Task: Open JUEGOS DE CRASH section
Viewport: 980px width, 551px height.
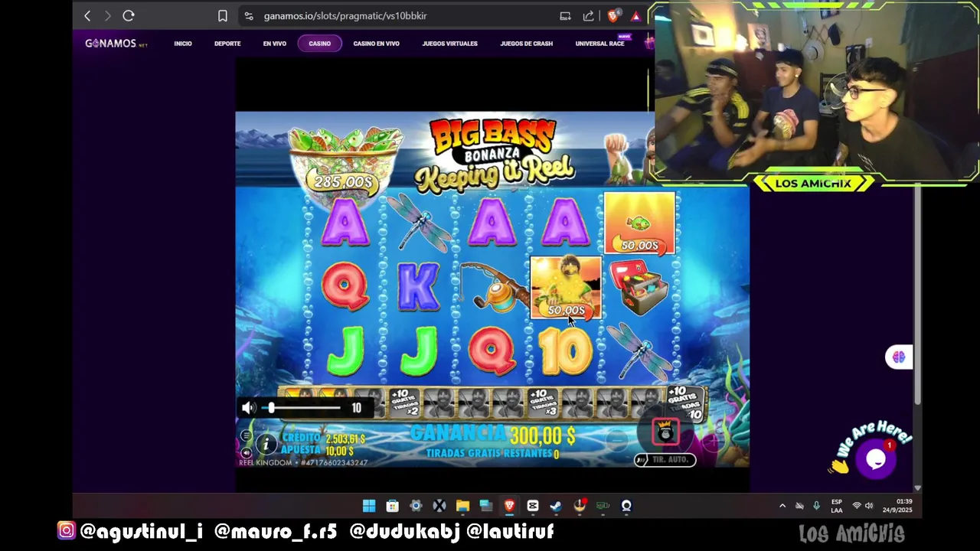Action: [526, 44]
